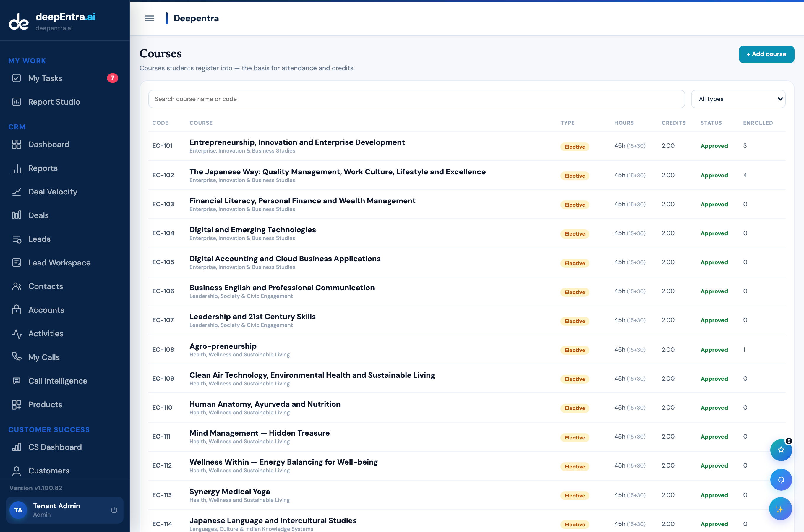Open Agro-preneurship course
Image resolution: width=804 pixels, height=532 pixels.
(223, 346)
